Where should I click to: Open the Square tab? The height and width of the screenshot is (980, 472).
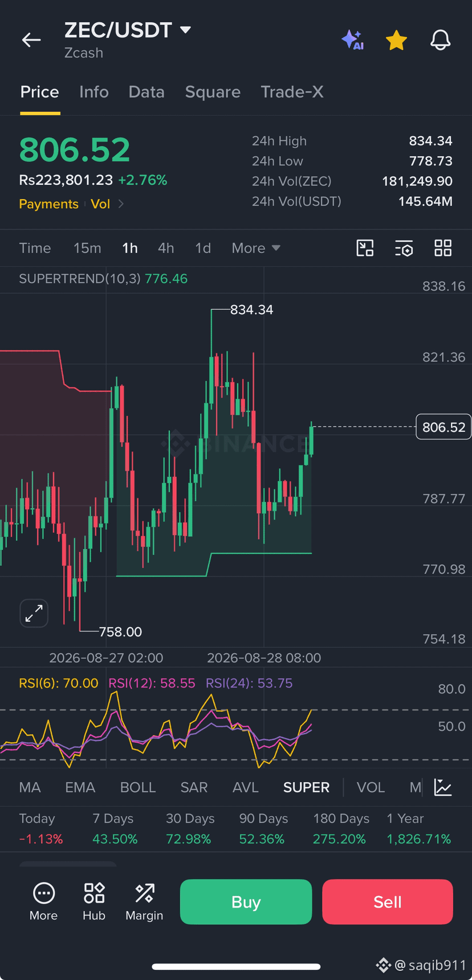click(213, 92)
